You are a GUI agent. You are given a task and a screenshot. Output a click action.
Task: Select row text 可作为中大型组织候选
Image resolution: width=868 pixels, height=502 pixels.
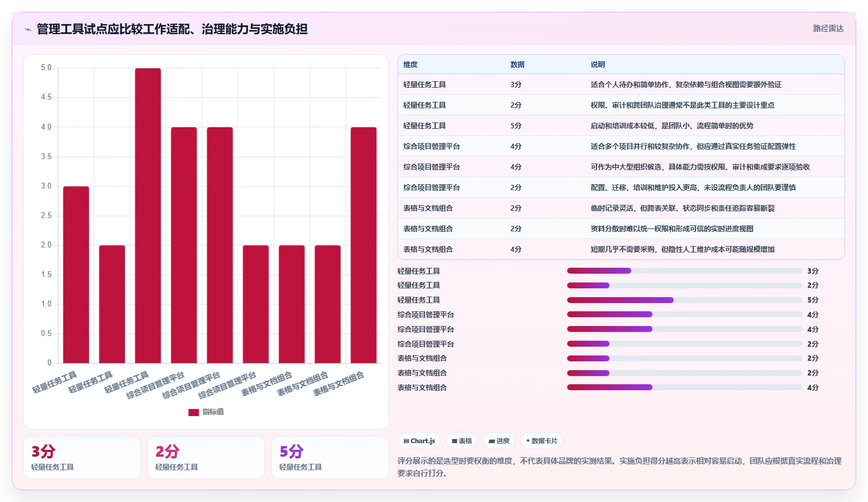[626, 167]
